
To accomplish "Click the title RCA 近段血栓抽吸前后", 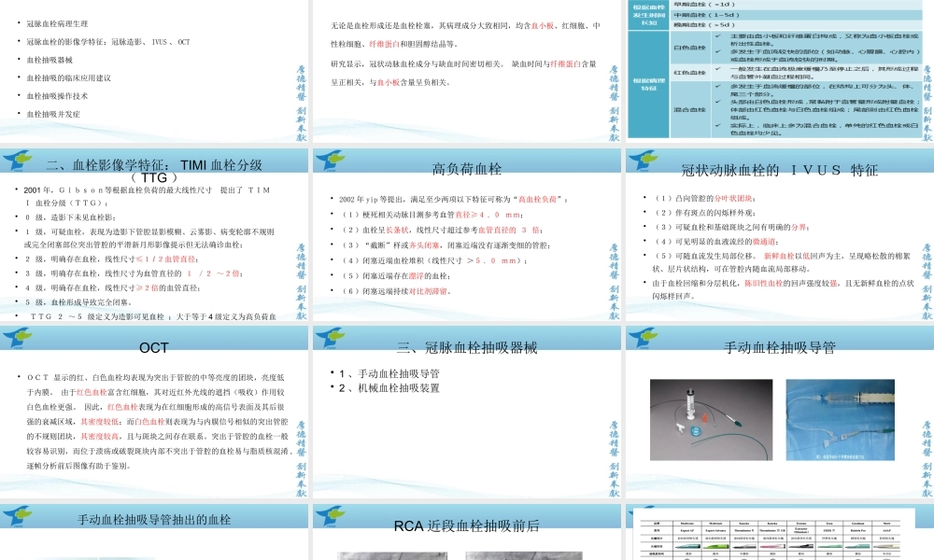I will [x=466, y=525].
